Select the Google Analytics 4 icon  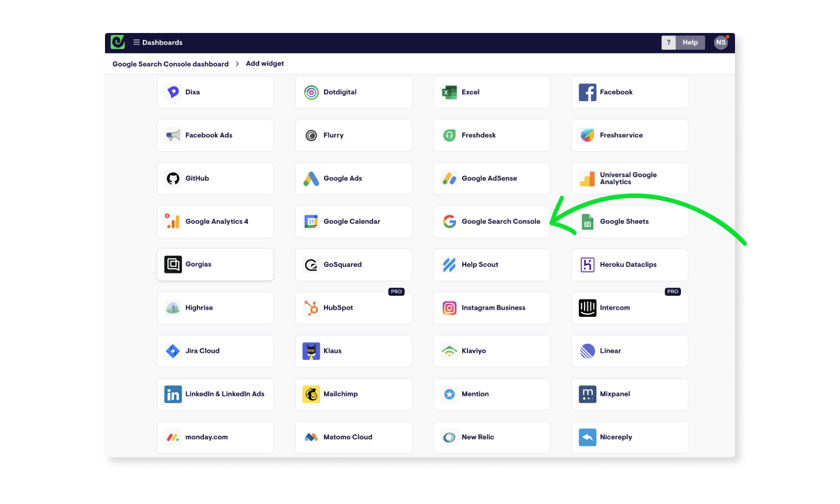click(x=173, y=221)
